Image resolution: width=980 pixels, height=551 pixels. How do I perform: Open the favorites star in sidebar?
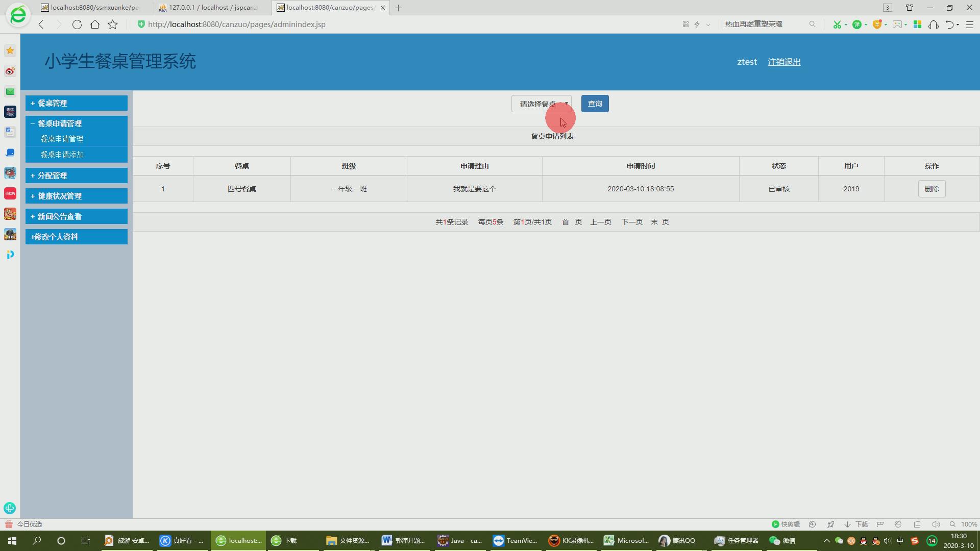coord(10,51)
